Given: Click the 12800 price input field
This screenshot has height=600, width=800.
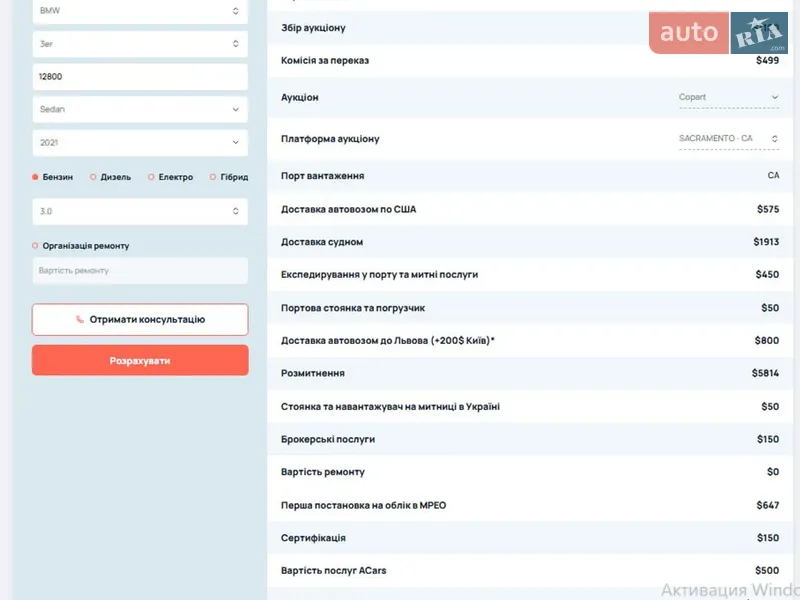Looking at the screenshot, I should coord(140,77).
